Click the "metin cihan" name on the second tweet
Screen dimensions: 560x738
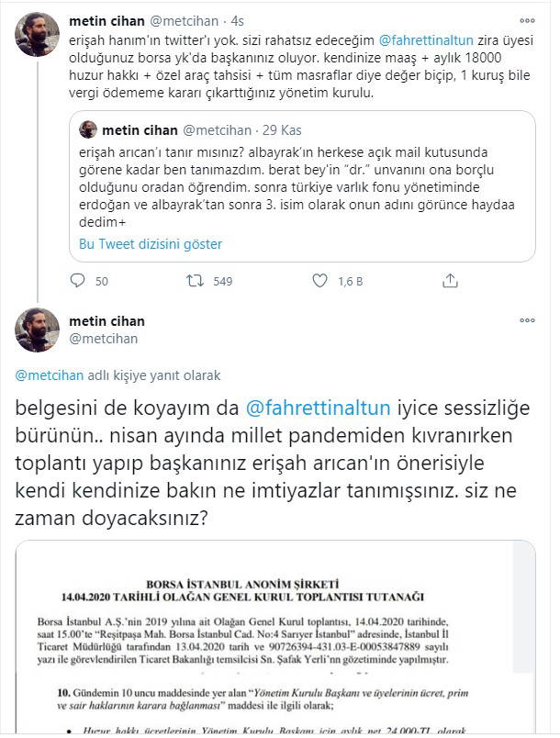coord(106,321)
